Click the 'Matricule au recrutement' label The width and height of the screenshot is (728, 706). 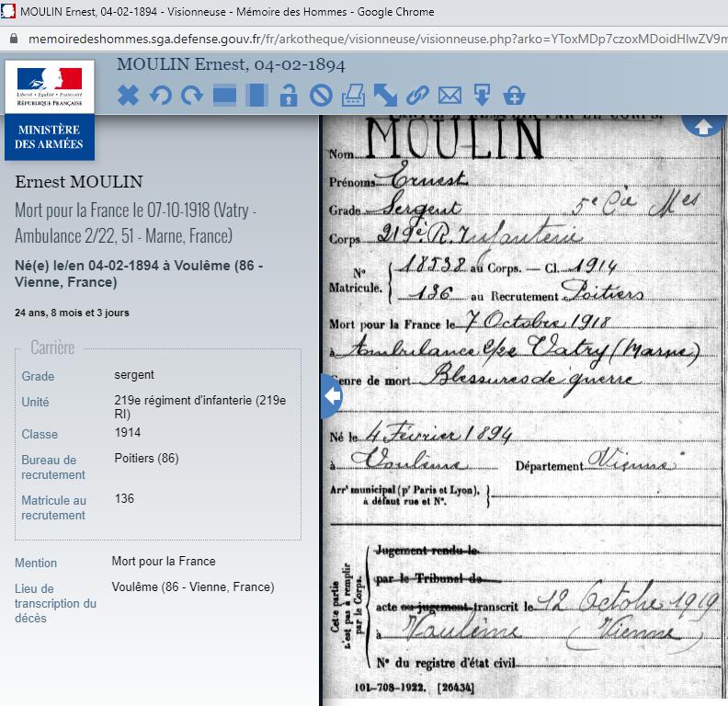[x=54, y=507]
